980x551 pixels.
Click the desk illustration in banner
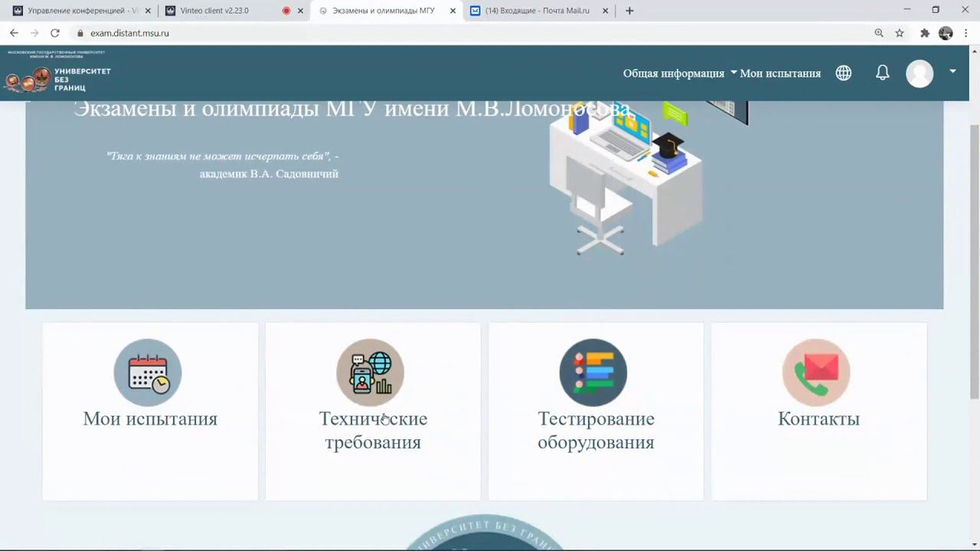pyautogui.click(x=626, y=178)
